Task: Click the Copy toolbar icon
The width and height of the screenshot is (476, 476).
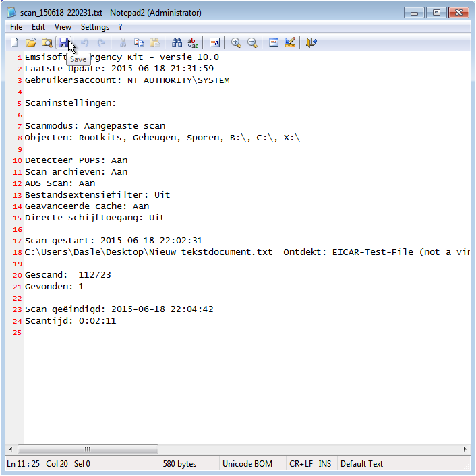Action: [x=139, y=42]
